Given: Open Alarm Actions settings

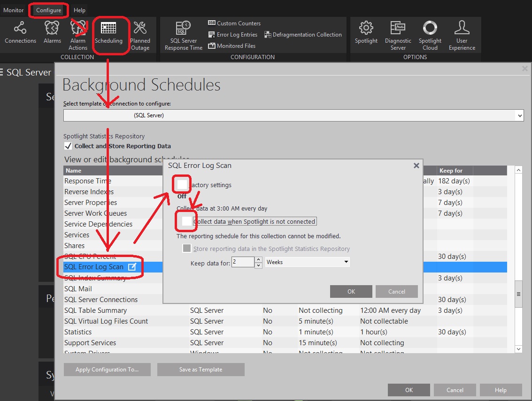Looking at the screenshot, I should (x=78, y=36).
